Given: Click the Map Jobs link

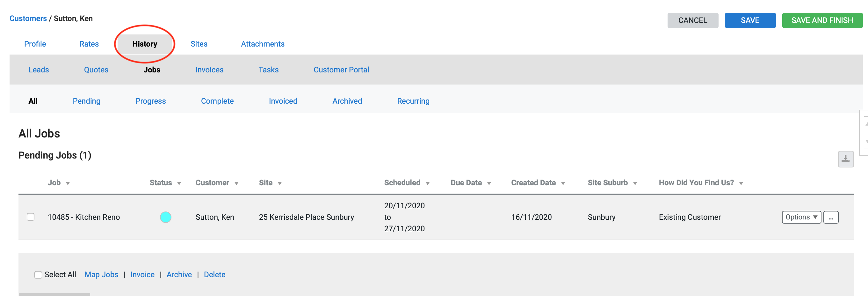Looking at the screenshot, I should pyautogui.click(x=101, y=275).
